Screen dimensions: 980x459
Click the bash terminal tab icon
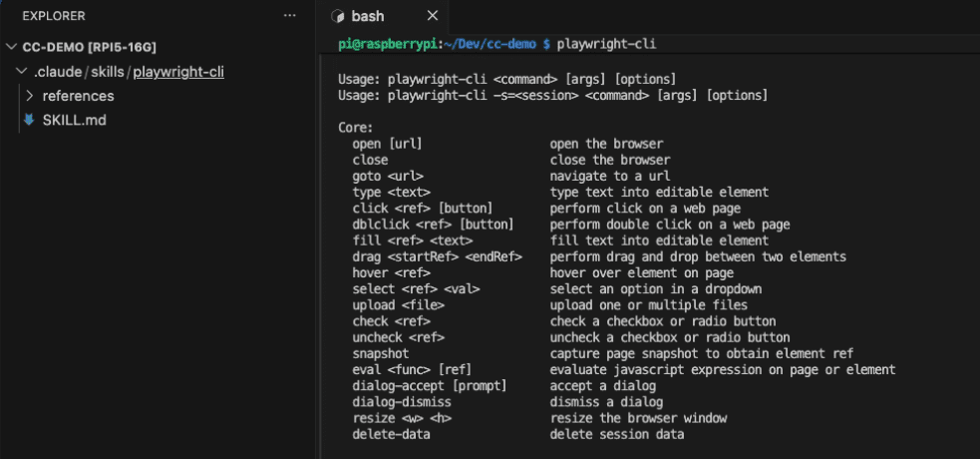[338, 16]
